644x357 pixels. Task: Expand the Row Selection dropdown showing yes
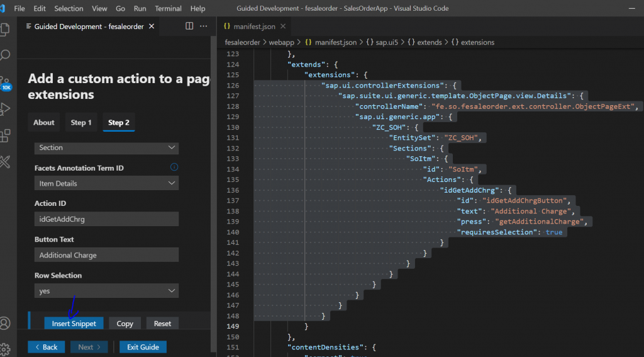click(x=106, y=290)
